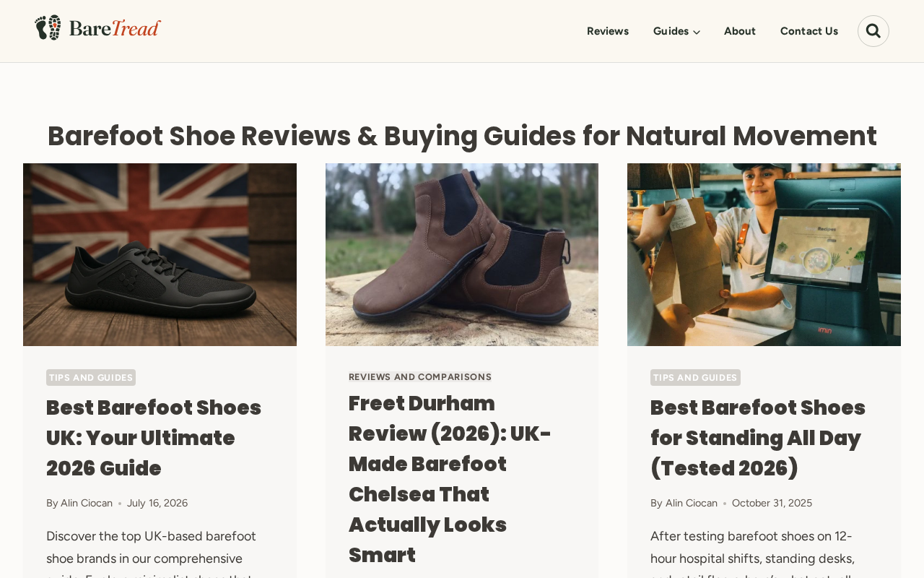Open the cafe counter photo thumbnail

point(764,254)
